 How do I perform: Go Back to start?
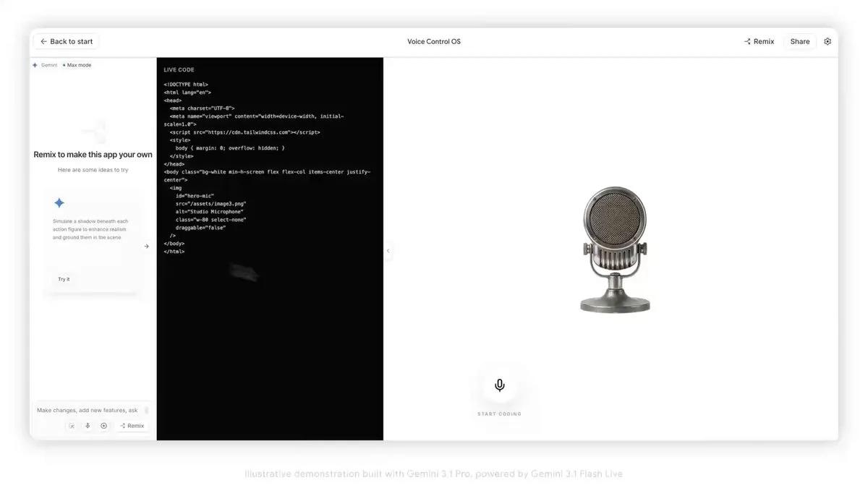pyautogui.click(x=66, y=41)
